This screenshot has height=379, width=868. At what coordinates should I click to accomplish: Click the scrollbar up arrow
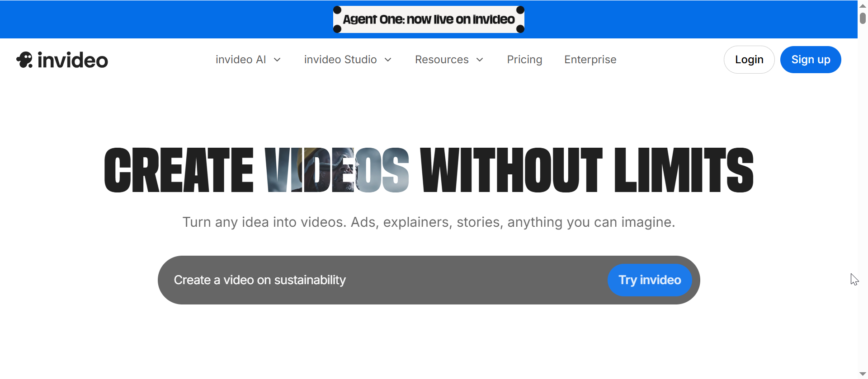[x=863, y=6]
